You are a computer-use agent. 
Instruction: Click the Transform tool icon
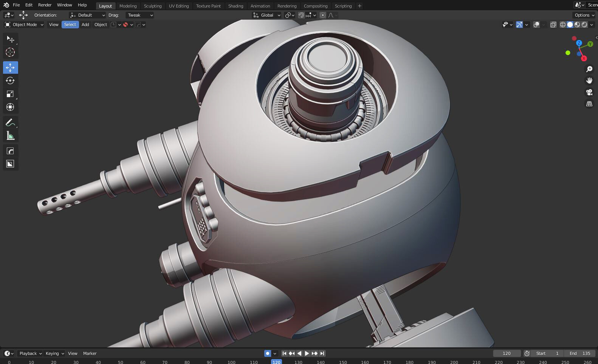[x=10, y=107]
